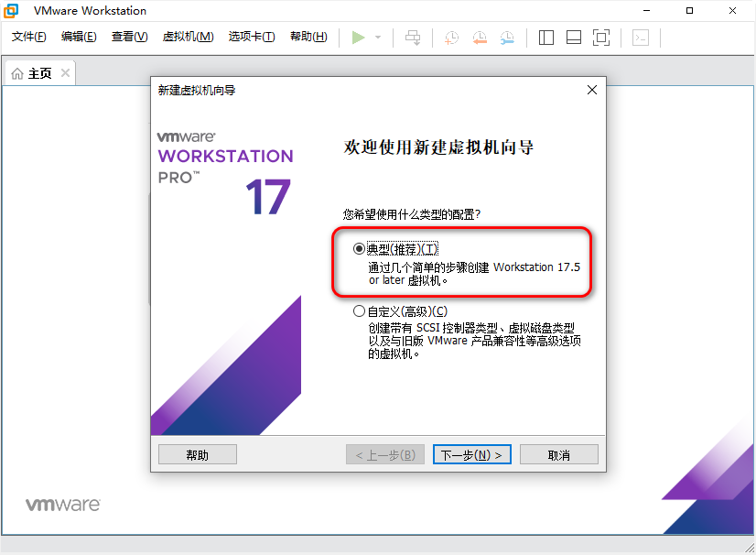This screenshot has width=756, height=555.
Task: Minimize the VMware Workstation window
Action: coord(646,11)
